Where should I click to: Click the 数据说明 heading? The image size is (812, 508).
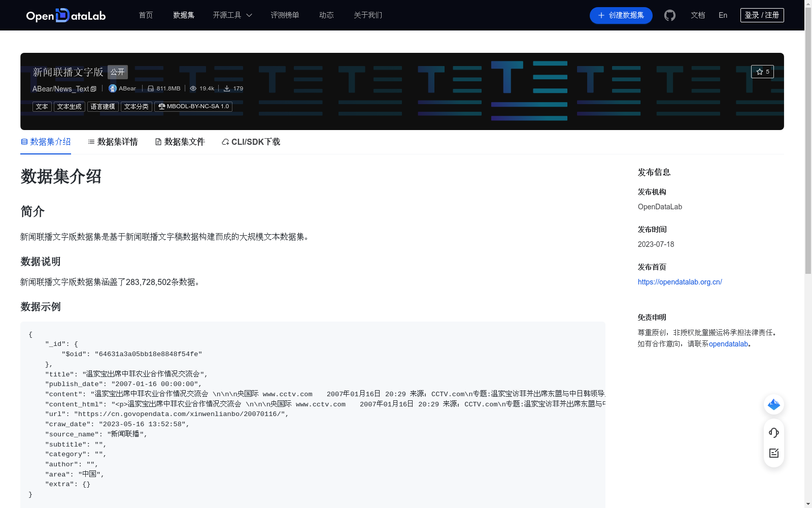41,262
